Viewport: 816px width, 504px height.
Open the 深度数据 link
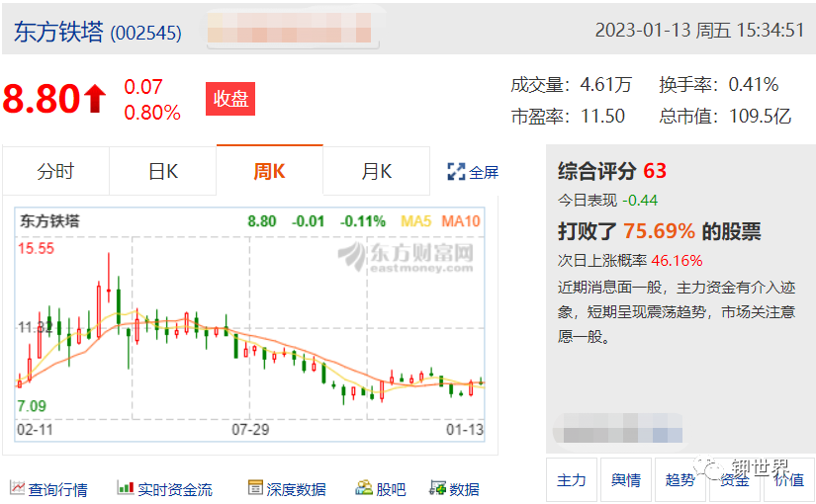[296, 489]
